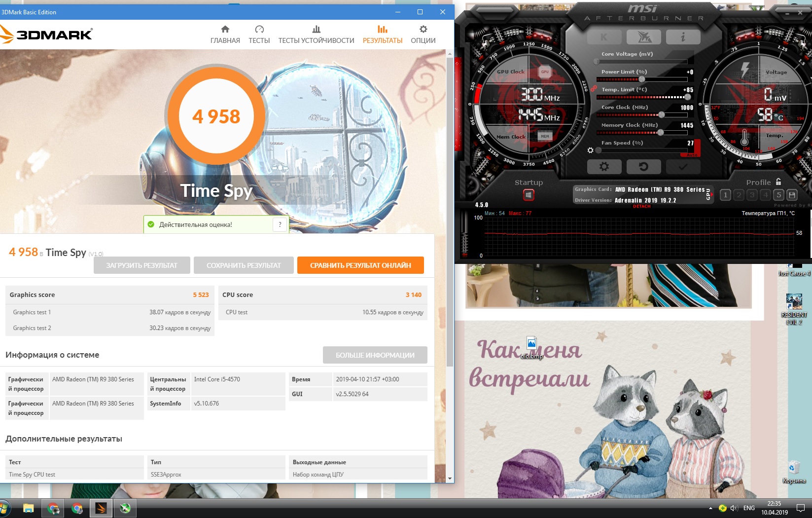Click the Загрузить результат button
The width and height of the screenshot is (812, 518).
(x=142, y=265)
